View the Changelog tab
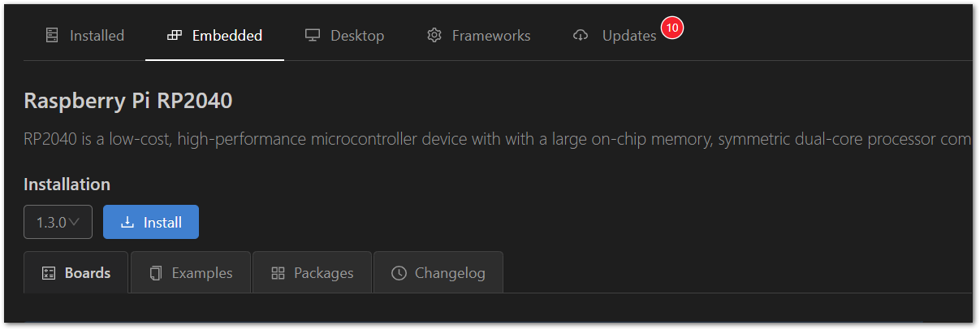 (x=438, y=273)
